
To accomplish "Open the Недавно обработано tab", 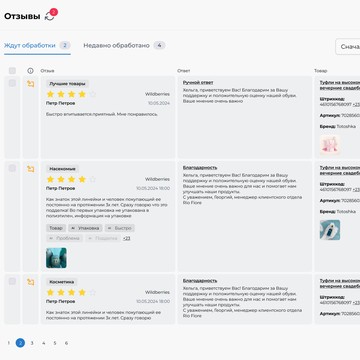I will pos(124,45).
